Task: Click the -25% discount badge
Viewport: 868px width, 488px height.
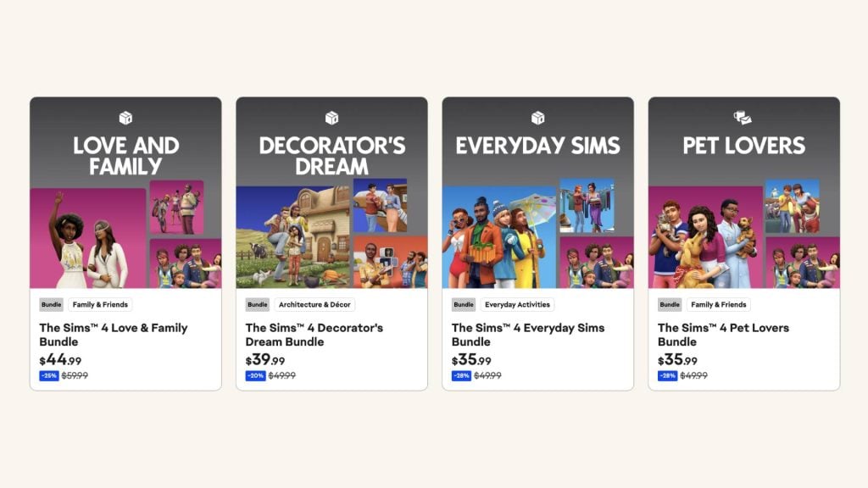Action: pos(49,375)
